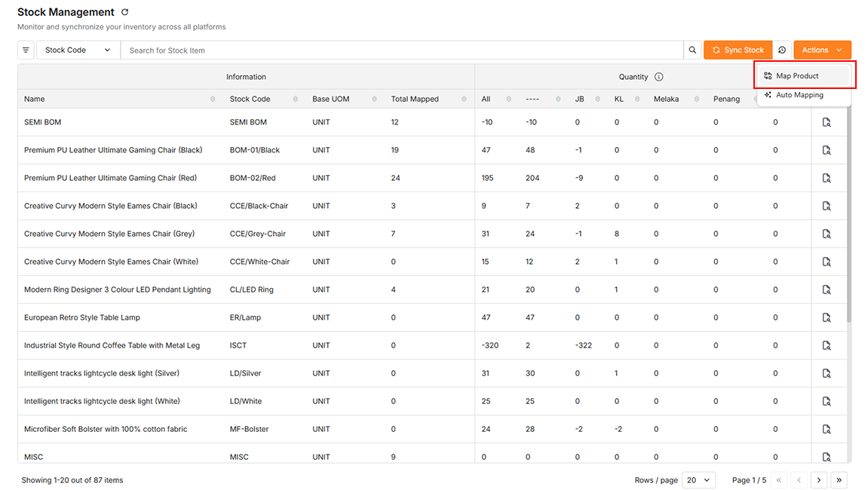The width and height of the screenshot is (868, 490).
Task: Open detail icon for European Retro Style Table Lamp
Action: (827, 318)
